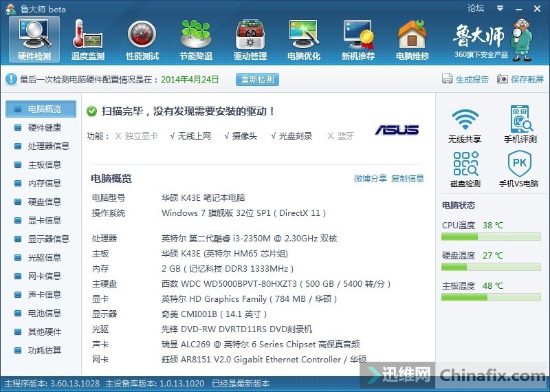Click the 主程序版本 3.60.13.1028 status text

(x=52, y=383)
